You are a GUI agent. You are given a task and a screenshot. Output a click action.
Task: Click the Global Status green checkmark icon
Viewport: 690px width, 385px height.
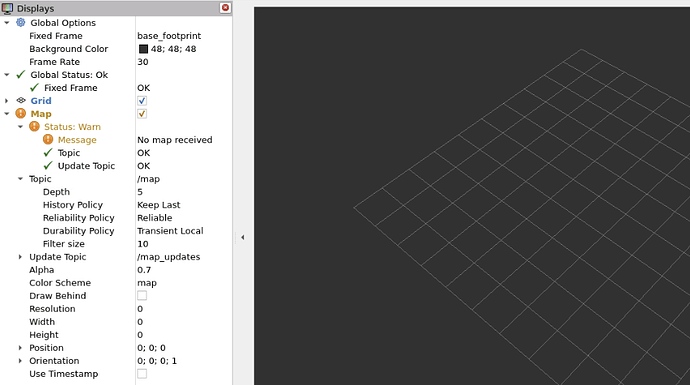pos(21,75)
